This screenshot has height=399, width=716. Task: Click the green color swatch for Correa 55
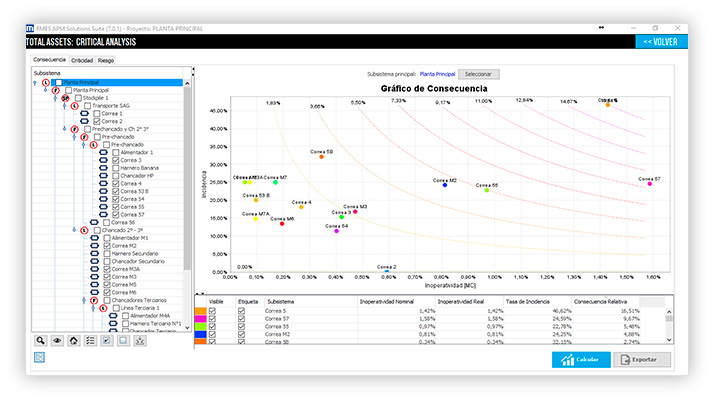click(200, 326)
